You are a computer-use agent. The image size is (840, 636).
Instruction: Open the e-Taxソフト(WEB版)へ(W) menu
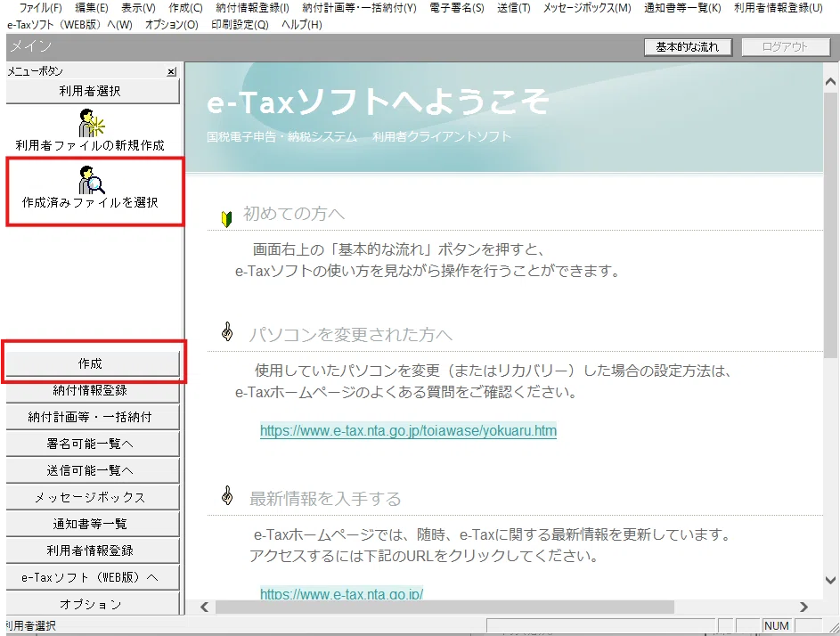[x=69, y=25]
